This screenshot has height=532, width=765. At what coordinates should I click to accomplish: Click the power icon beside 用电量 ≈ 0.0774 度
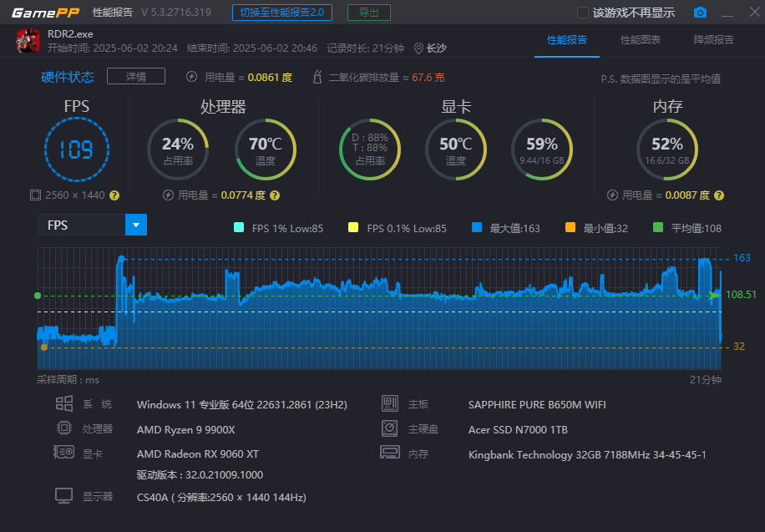tap(169, 195)
